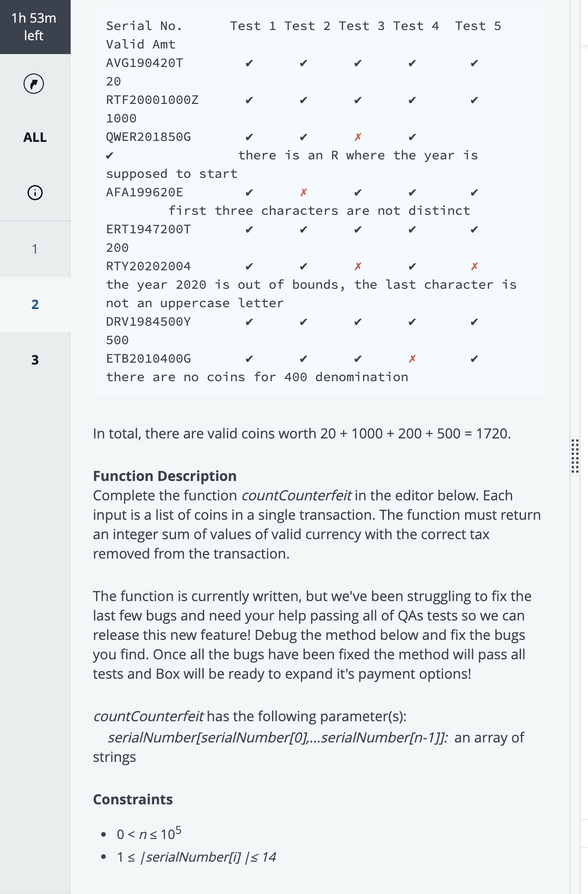Click red X in the QWER201850G row

click(x=358, y=137)
